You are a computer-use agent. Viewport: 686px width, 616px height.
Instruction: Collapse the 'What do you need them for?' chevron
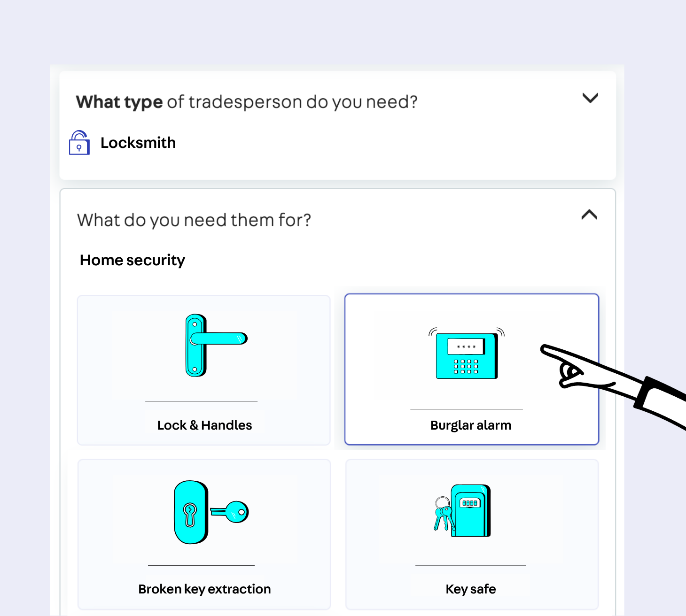coord(589,215)
